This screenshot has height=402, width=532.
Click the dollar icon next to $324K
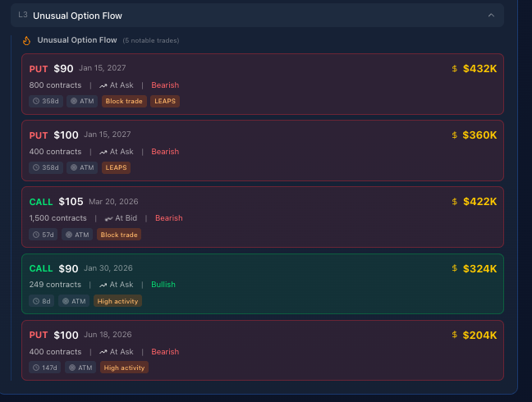(x=455, y=268)
